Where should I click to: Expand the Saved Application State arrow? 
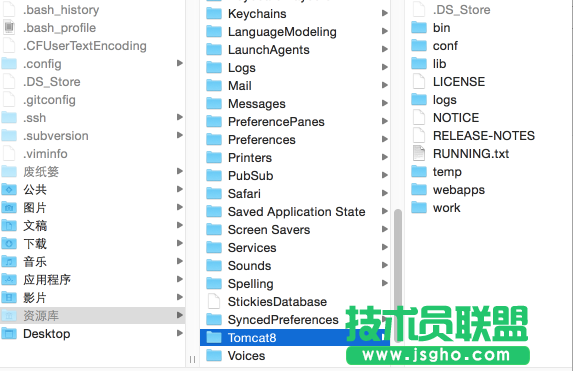pyautogui.click(x=384, y=211)
